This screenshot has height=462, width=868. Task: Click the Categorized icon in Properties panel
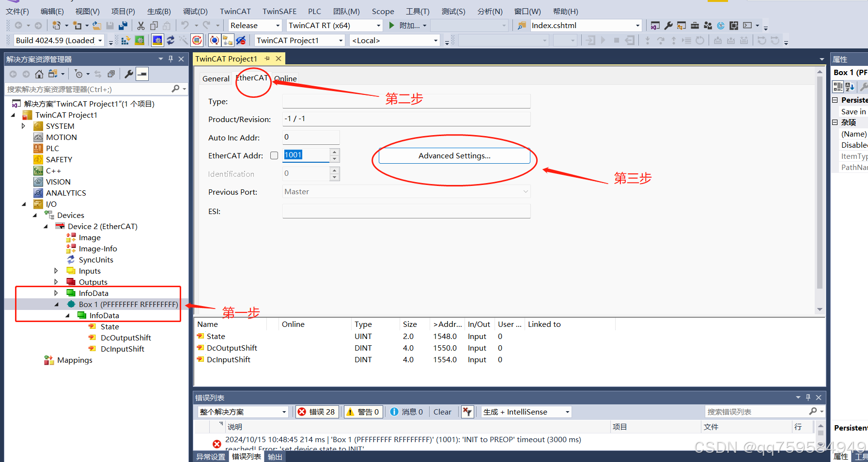point(838,87)
